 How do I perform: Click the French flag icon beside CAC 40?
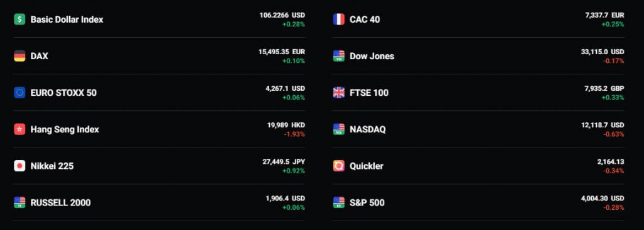(339, 20)
